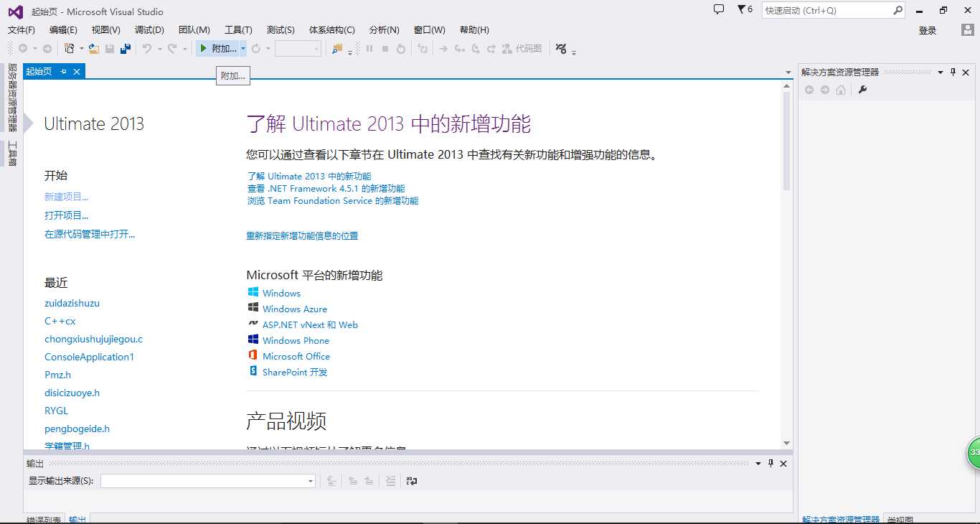Click the Save All toolbar icon

tap(126, 48)
